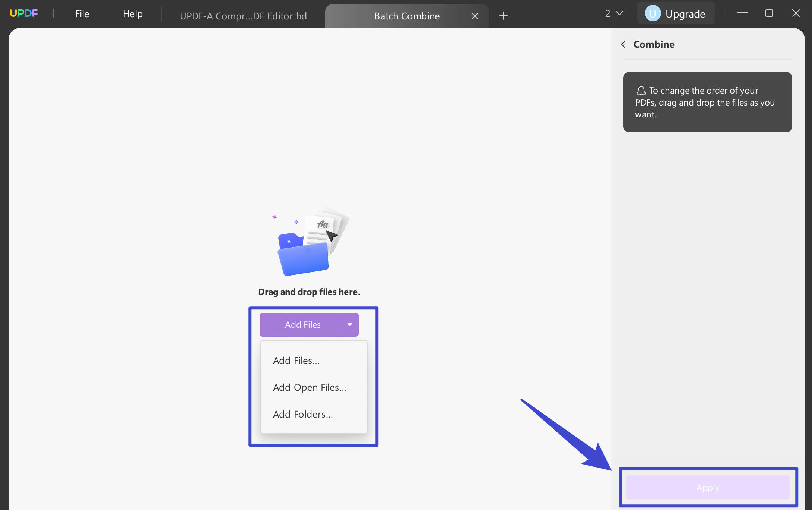The height and width of the screenshot is (510, 812).
Task: Select Add Folders from the dropdown menu
Action: coord(303,414)
